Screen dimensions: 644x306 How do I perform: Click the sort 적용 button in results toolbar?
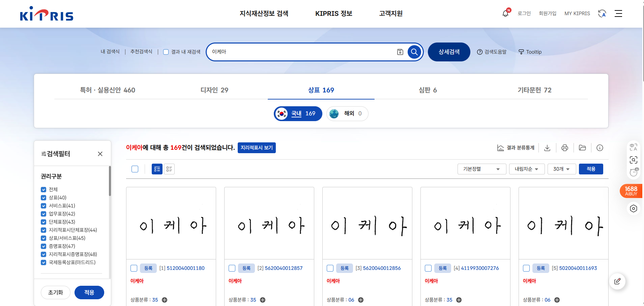(x=591, y=169)
